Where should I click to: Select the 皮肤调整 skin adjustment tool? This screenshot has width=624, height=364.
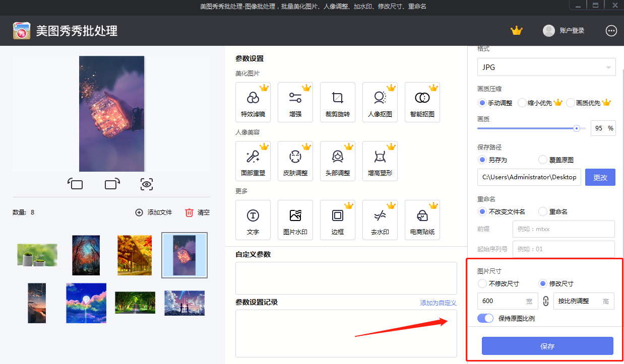[295, 161]
